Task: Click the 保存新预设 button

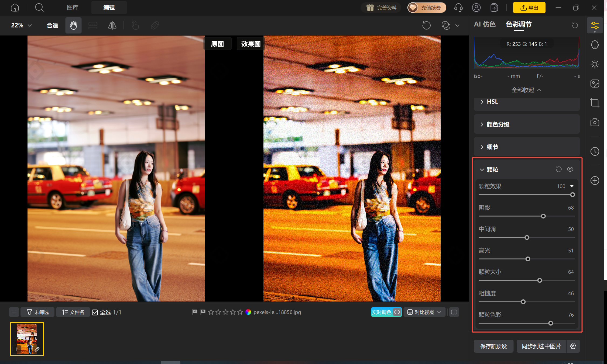Action: (x=493, y=346)
